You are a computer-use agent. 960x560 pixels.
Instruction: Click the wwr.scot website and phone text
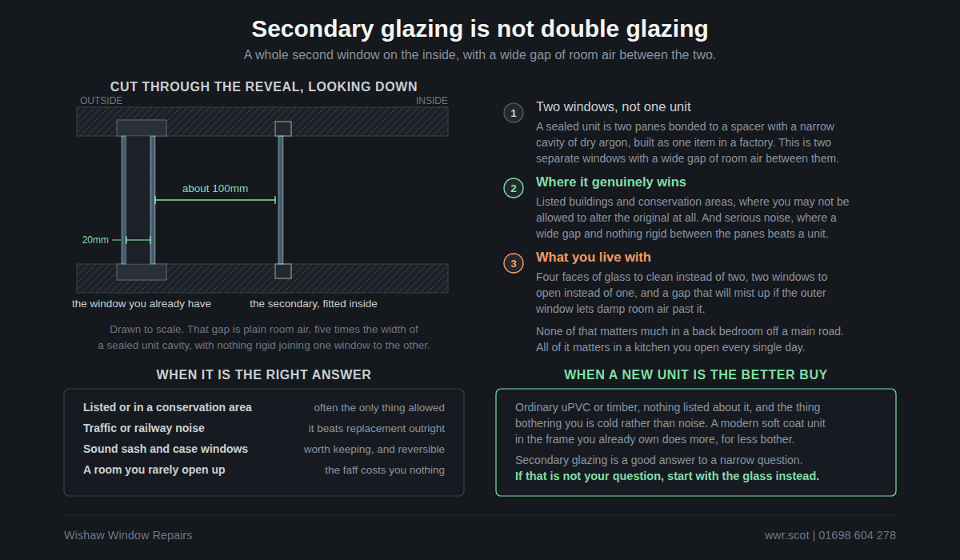click(830, 535)
